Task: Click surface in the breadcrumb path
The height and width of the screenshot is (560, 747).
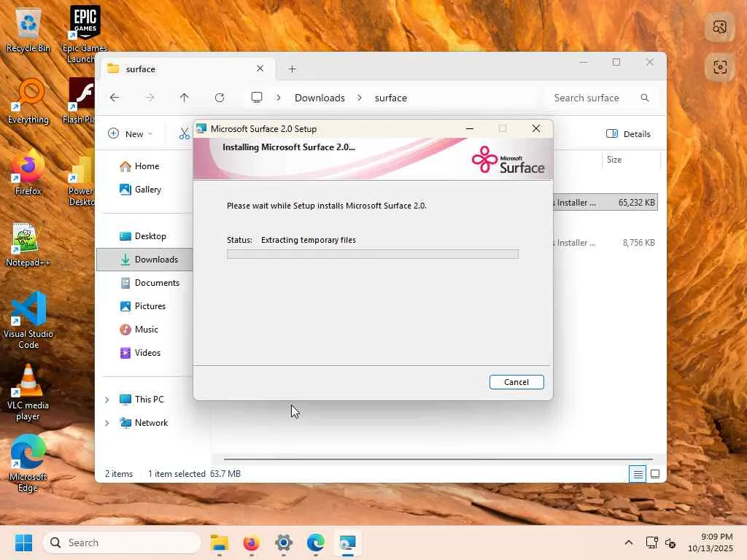Action: [391, 98]
